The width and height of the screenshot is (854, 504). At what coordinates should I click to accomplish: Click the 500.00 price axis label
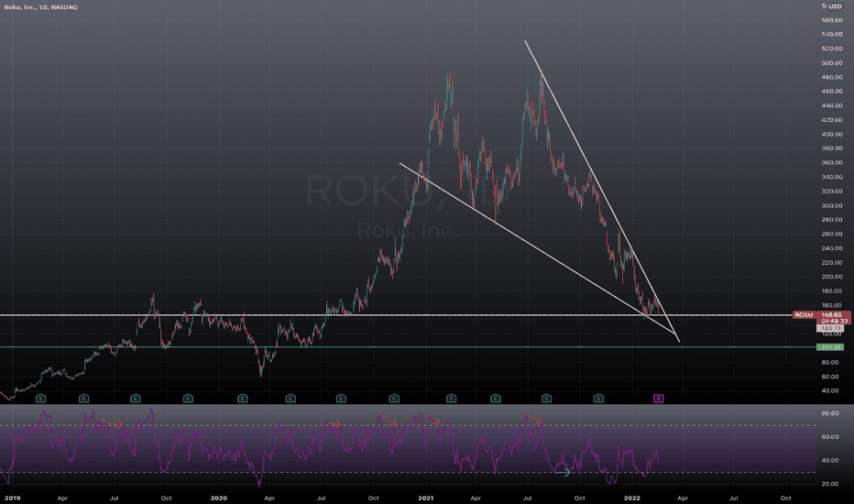point(832,62)
